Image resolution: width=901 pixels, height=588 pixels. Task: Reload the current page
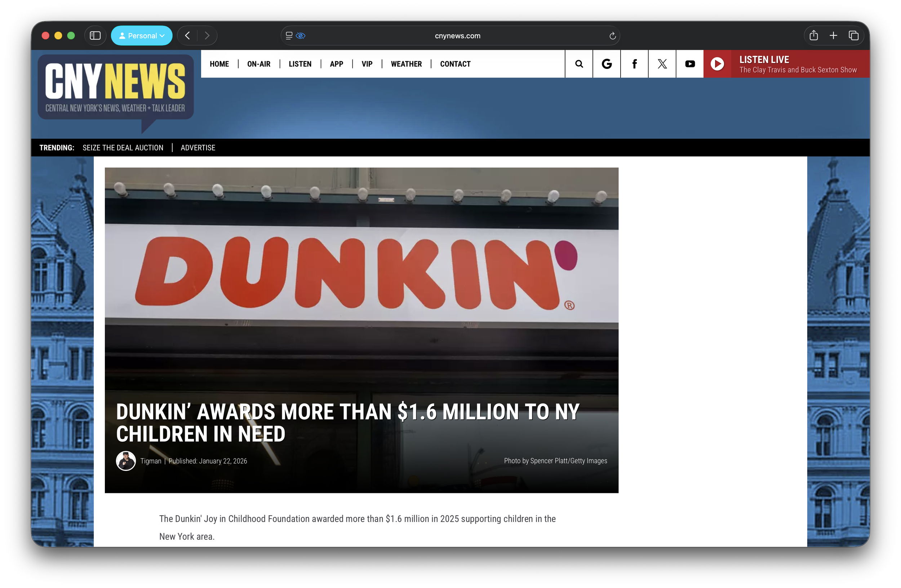pos(612,36)
